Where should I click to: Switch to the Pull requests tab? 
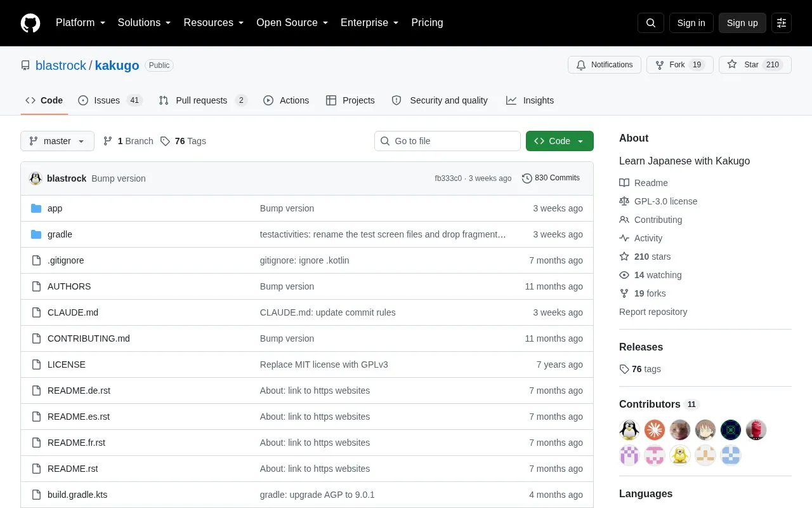(x=203, y=100)
